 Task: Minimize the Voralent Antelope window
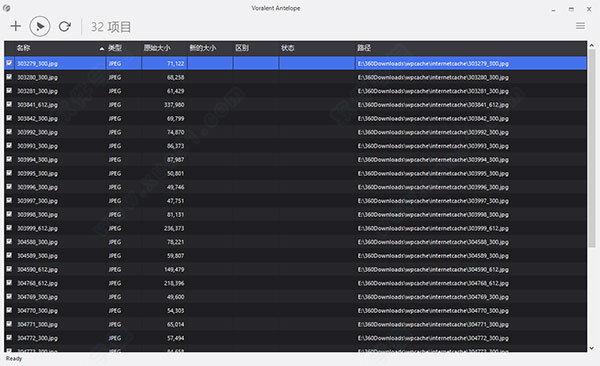pos(553,9)
